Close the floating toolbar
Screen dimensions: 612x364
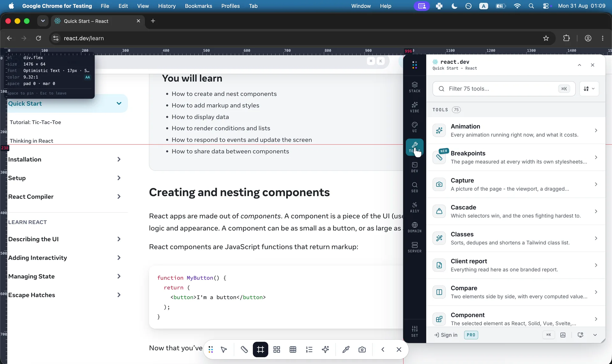tap(399, 350)
